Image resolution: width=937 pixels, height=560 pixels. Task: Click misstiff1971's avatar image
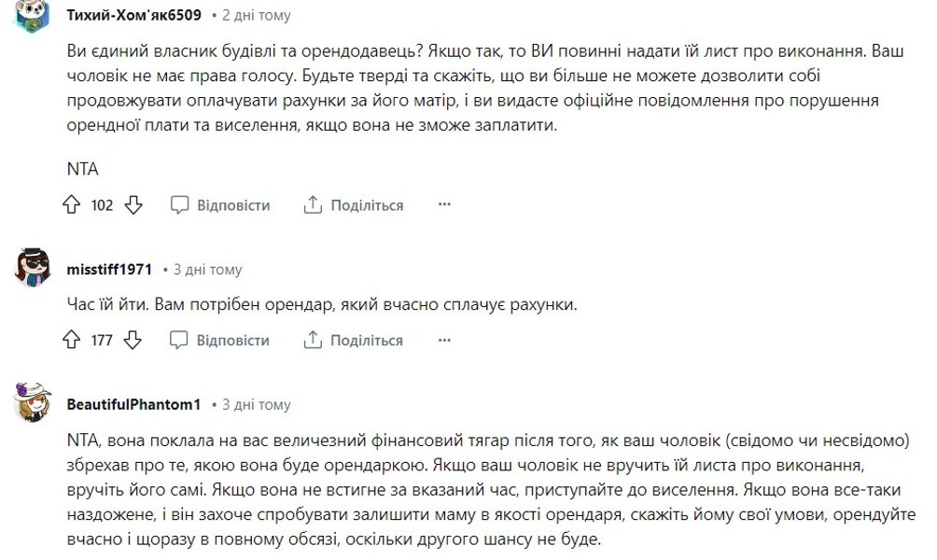tap(35, 269)
